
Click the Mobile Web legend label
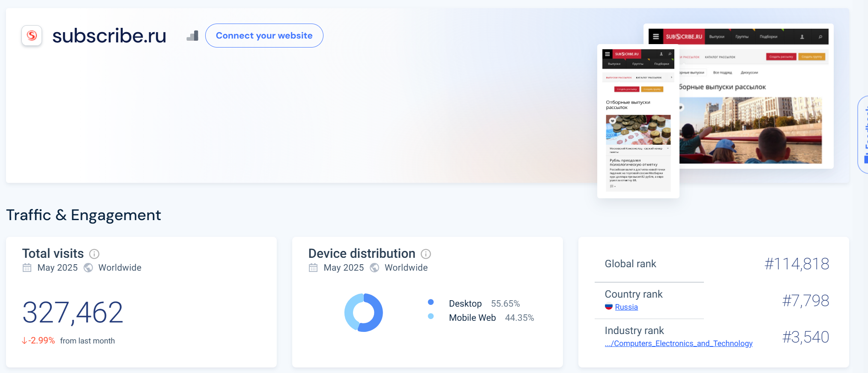click(x=473, y=318)
